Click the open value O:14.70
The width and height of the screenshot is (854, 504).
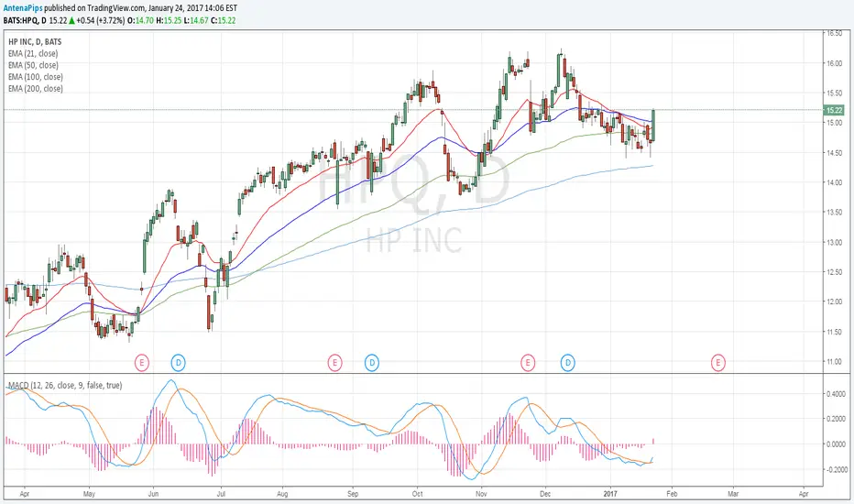(x=140, y=21)
